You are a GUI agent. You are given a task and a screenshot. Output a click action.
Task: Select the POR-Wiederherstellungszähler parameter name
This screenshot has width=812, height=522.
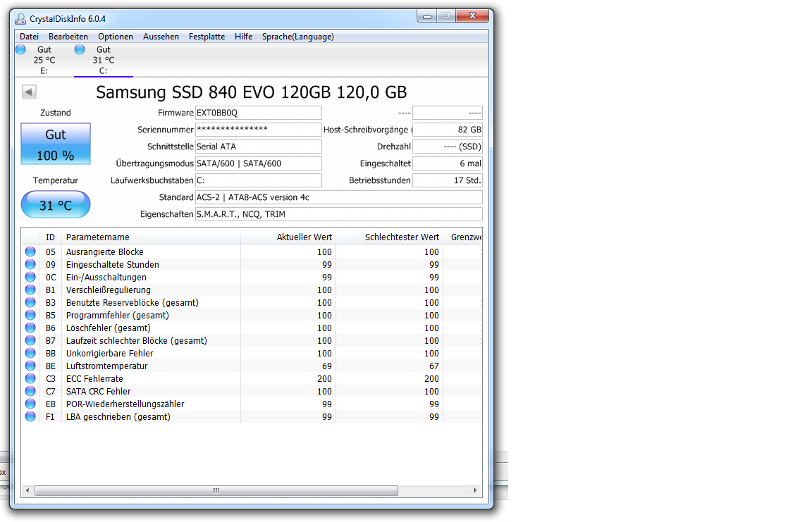pos(125,404)
